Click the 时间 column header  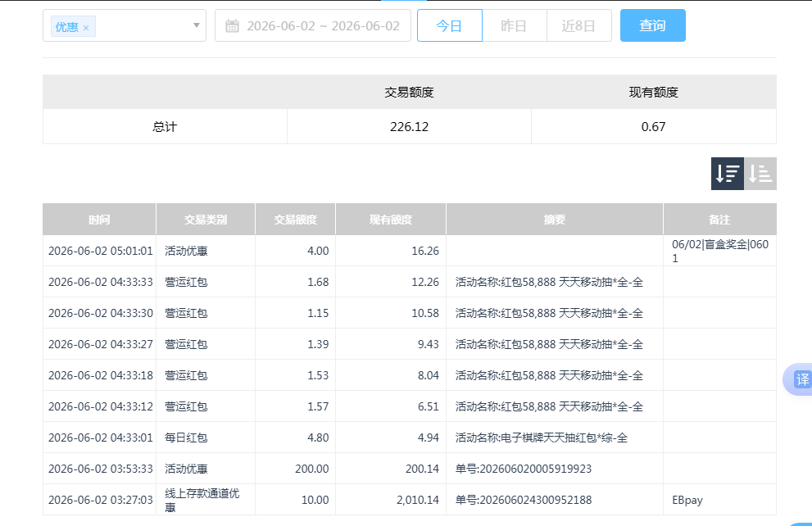coord(99,220)
